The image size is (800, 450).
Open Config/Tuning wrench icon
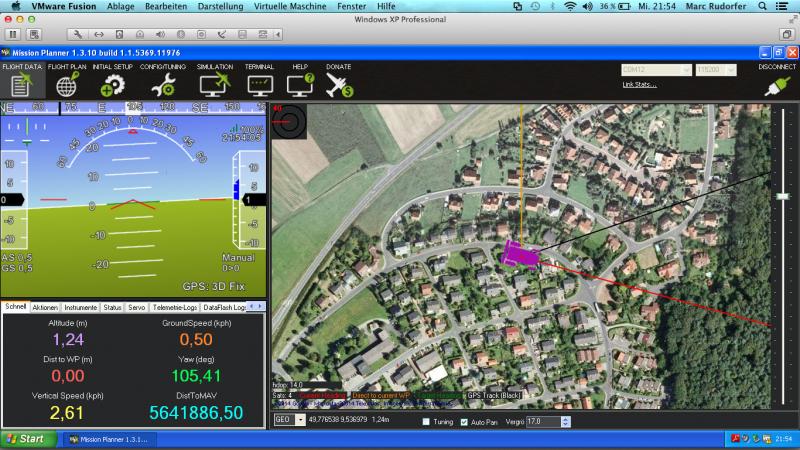coord(163,85)
